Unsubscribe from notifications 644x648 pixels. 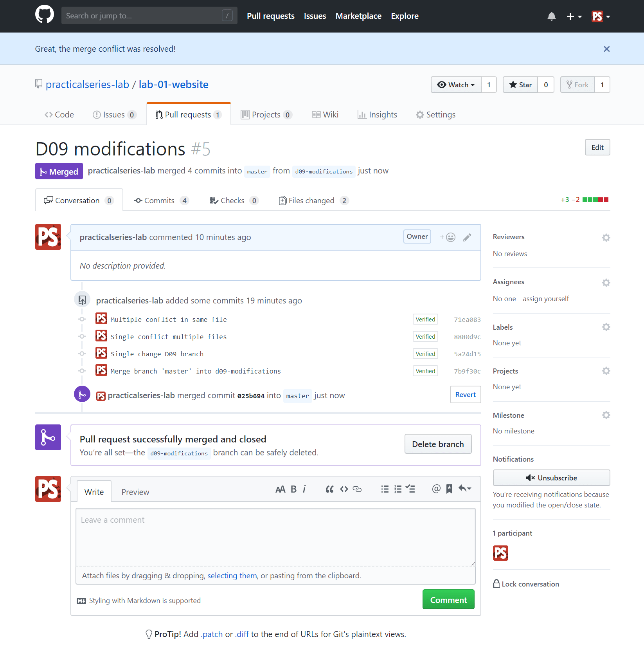click(x=551, y=478)
